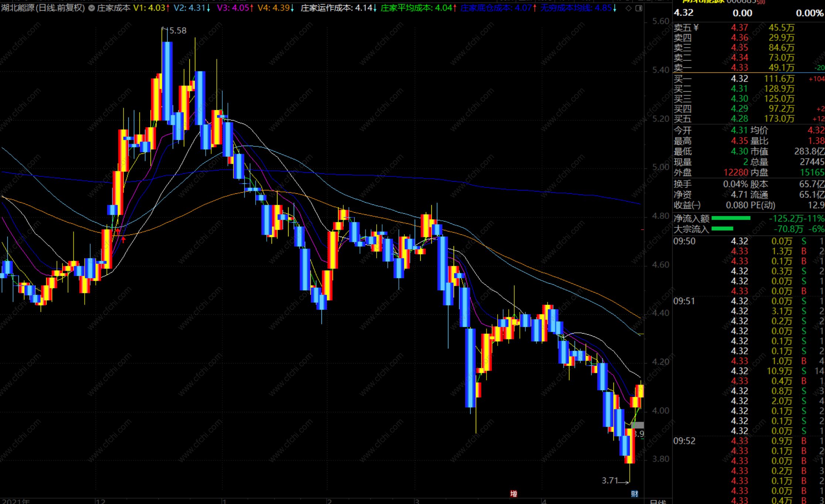The width and height of the screenshot is (825, 504).
Task: Click the 3.71 low price label
Action: pyautogui.click(x=610, y=480)
